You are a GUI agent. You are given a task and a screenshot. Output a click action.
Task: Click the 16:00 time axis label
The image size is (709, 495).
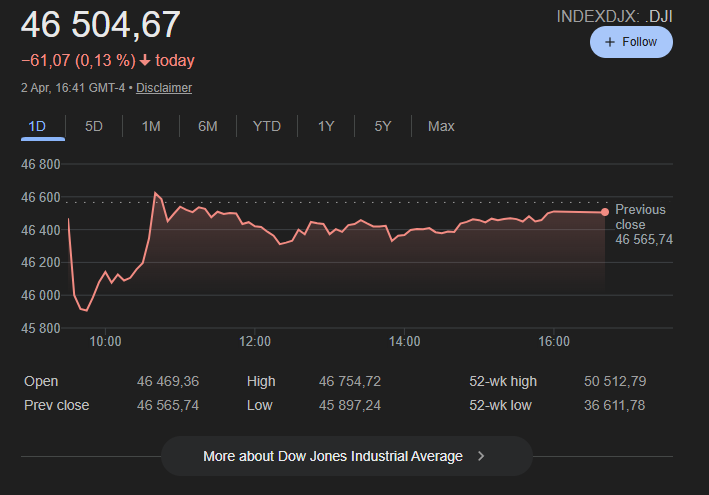point(554,341)
